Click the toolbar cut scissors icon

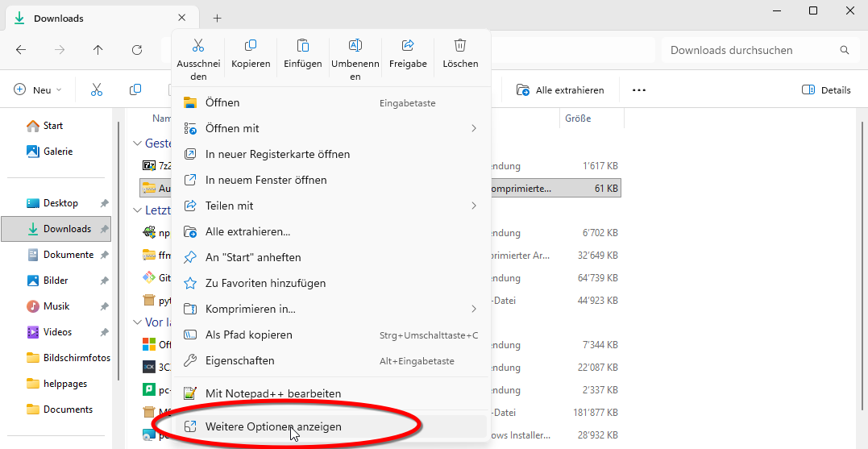tap(97, 89)
